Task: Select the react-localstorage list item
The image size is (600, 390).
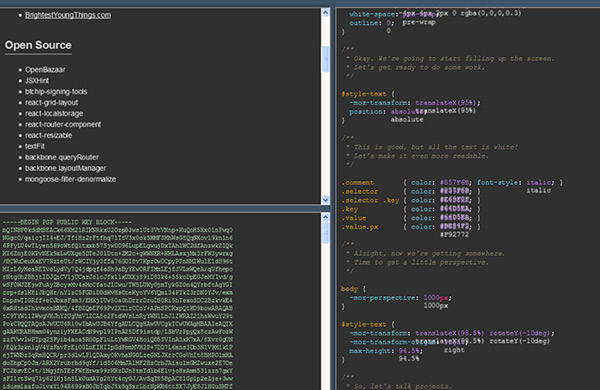Action: (x=54, y=113)
